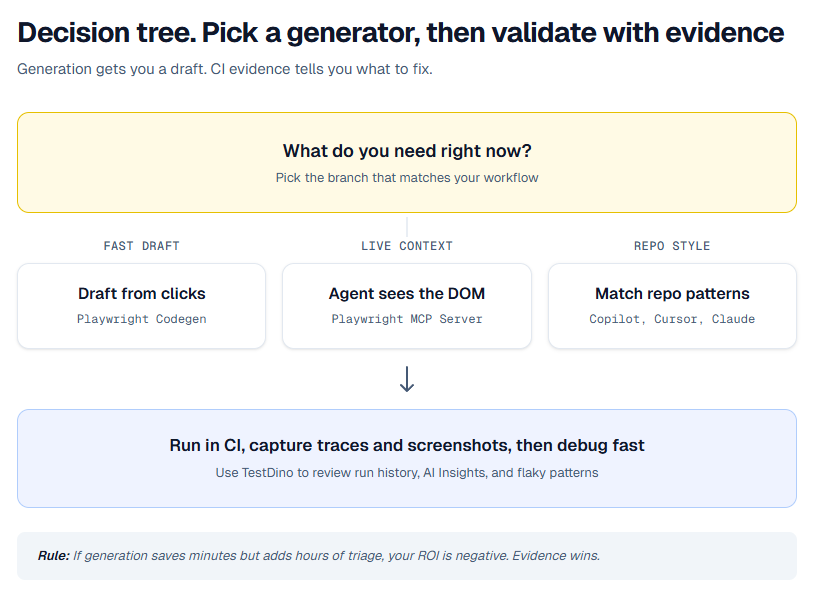The height and width of the screenshot is (595, 817).
Task: Click the connector line under yellow box
Action: coord(407,226)
